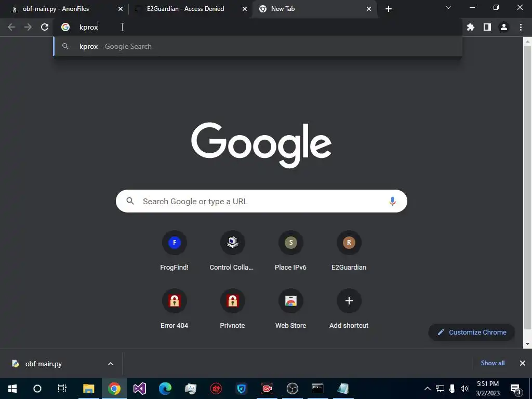The height and width of the screenshot is (399, 532).
Task: Open the clock showing 5:51 PM
Action: point(487,389)
